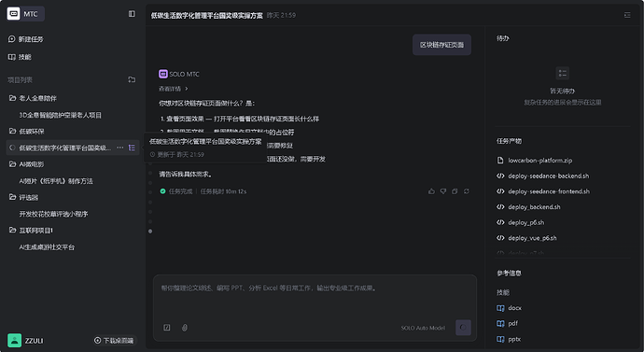Expand 查看详情 details chevron
Viewport: 644px width, 352px height.
(x=187, y=89)
